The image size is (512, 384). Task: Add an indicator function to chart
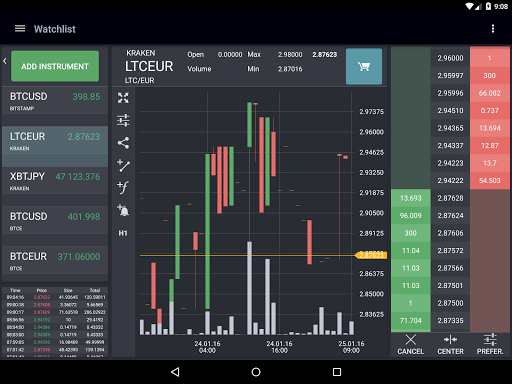coord(123,187)
